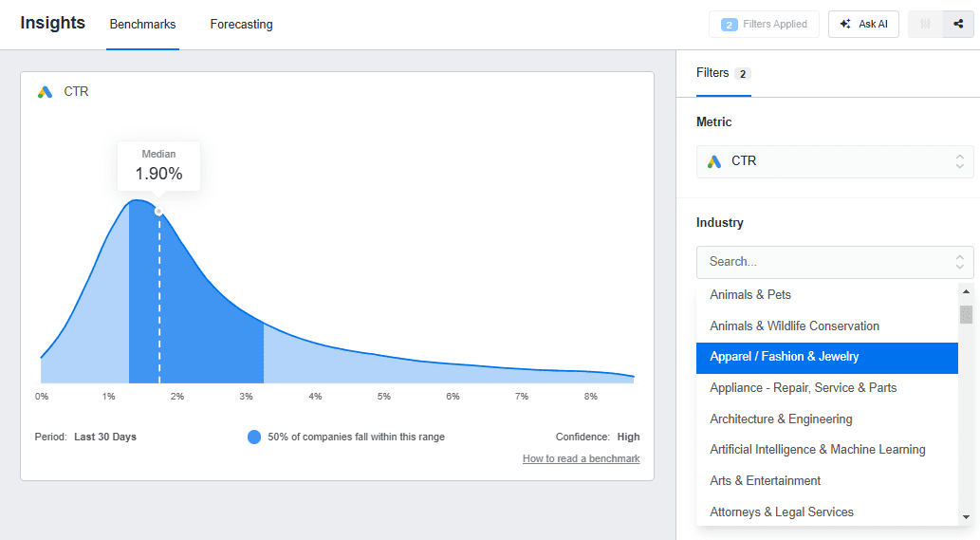
Task: Click the 2 Filters Applied button
Action: (x=764, y=25)
